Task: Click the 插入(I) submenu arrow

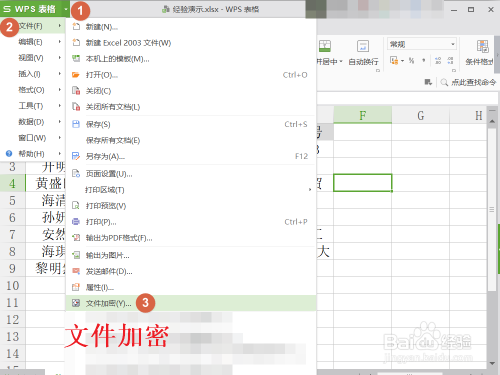Action: click(x=60, y=74)
